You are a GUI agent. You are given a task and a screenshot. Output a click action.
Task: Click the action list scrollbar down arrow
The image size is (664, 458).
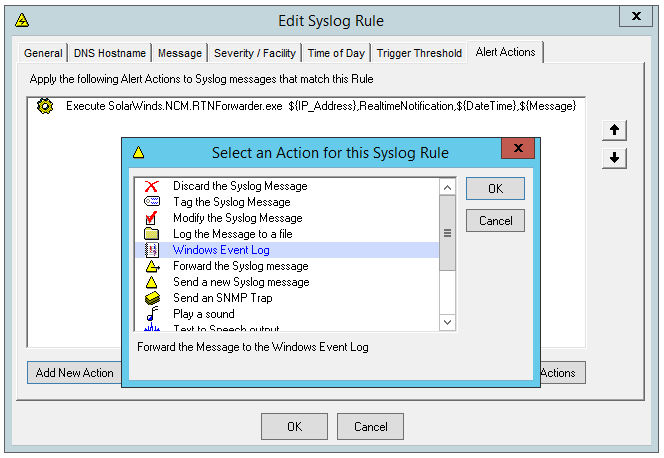447,323
